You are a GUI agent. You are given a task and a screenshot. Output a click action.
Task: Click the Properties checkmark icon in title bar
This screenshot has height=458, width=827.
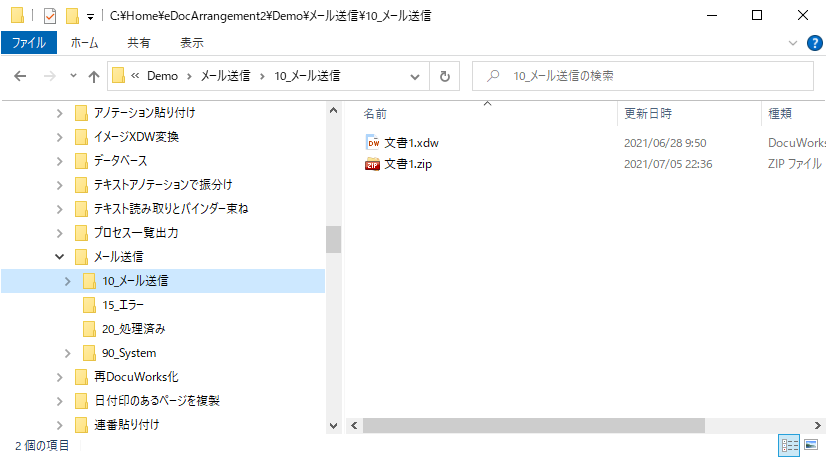50,16
